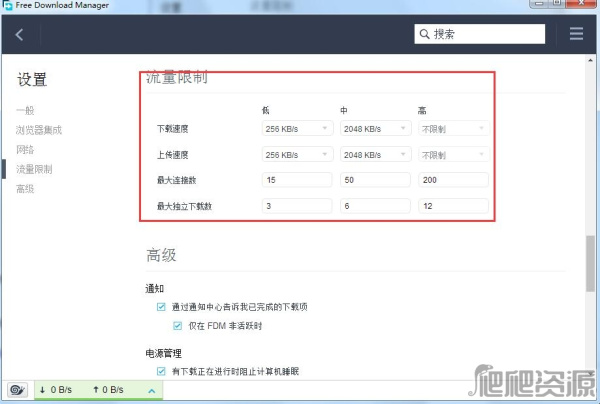Click the download speed 0 B/s indicator
Image resolution: width=600 pixels, height=404 pixels.
tap(56, 390)
